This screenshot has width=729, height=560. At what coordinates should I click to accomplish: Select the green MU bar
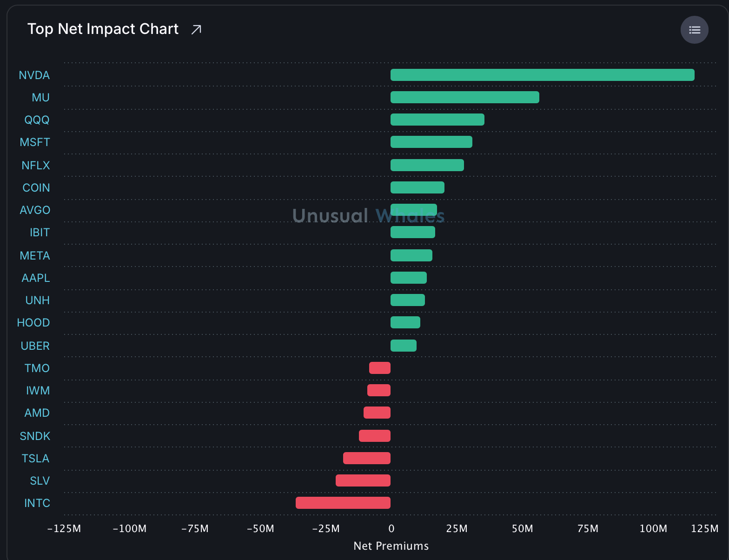tap(465, 97)
